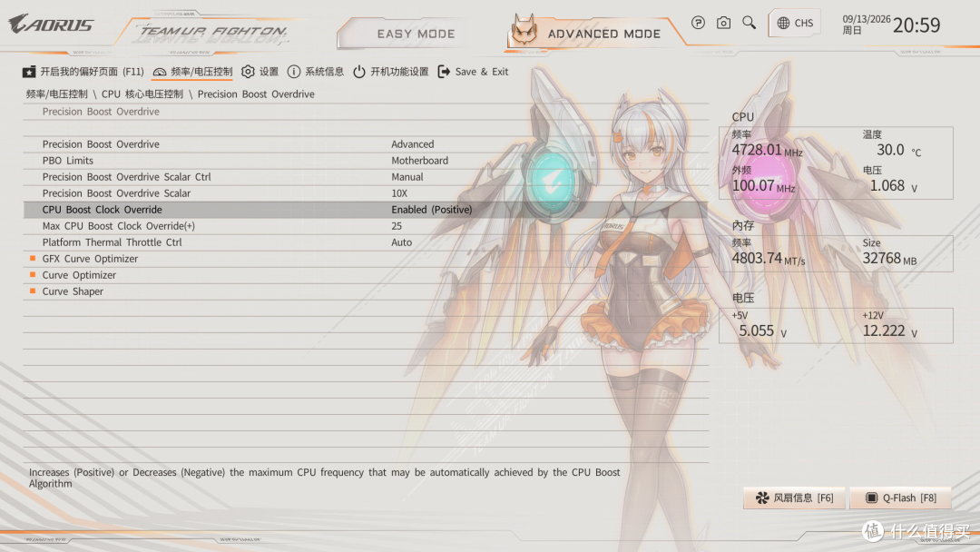Click the 外频 100.07 MHz value
The height and width of the screenshot is (552, 980).
763,186
